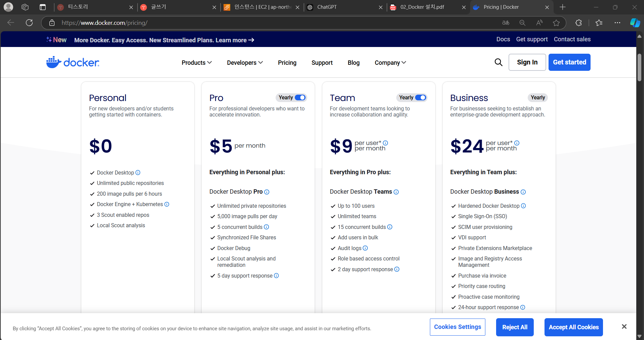Open the browser profile avatar
644x340 pixels.
8,7
